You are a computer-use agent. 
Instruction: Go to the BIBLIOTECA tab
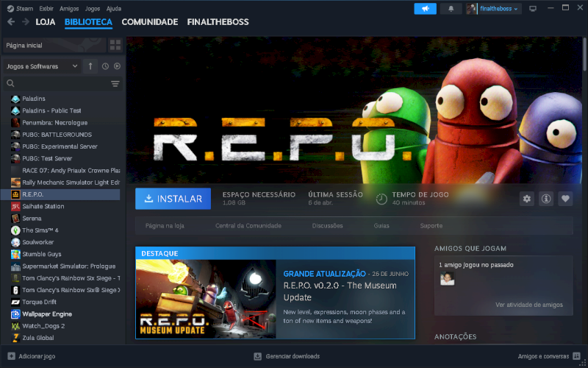pos(88,22)
